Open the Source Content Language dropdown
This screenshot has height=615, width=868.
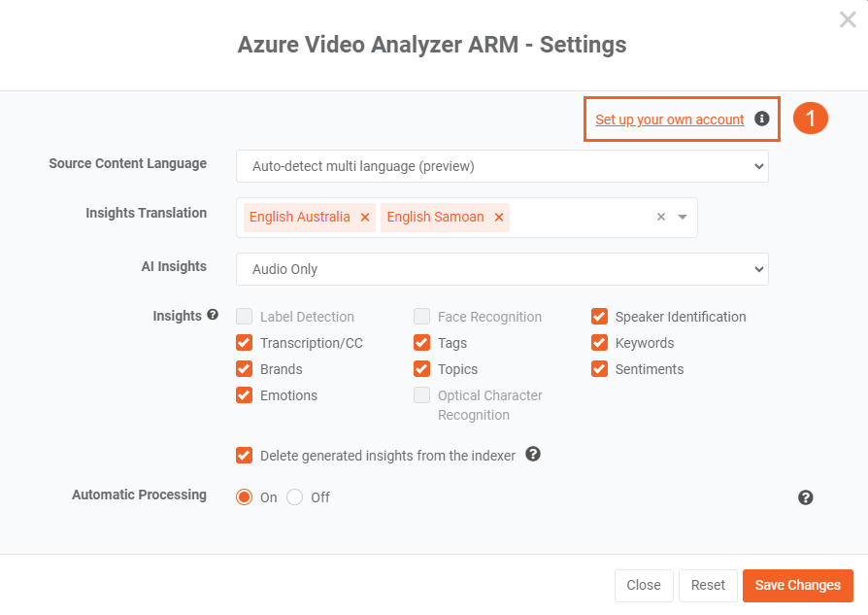502,166
